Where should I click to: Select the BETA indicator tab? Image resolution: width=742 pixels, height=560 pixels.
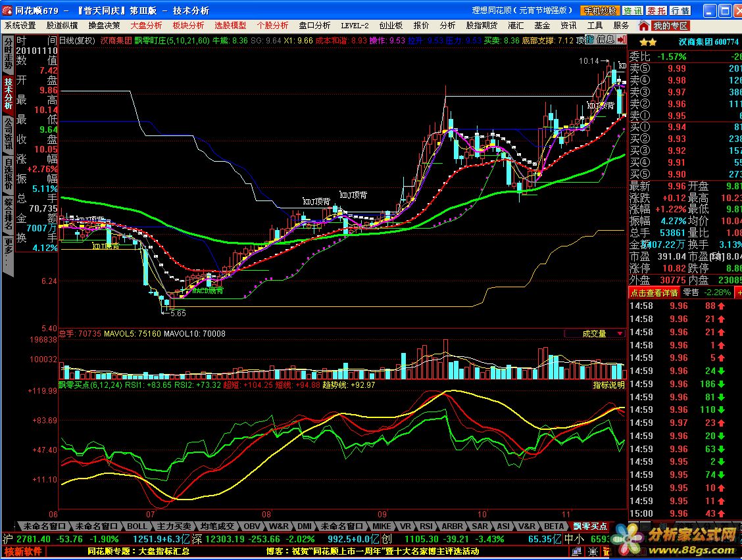[x=554, y=526]
